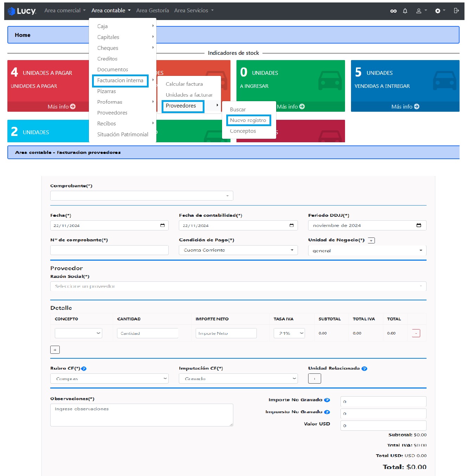468x476 pixels.
Task: Open Area contable menu
Action: pyautogui.click(x=111, y=11)
